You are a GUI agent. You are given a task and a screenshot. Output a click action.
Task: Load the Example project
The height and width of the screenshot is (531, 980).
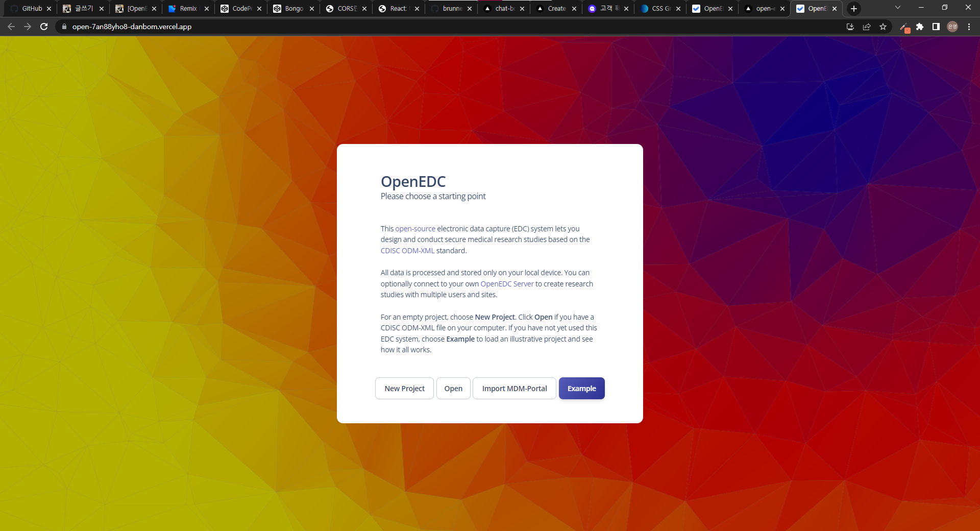[x=582, y=389]
